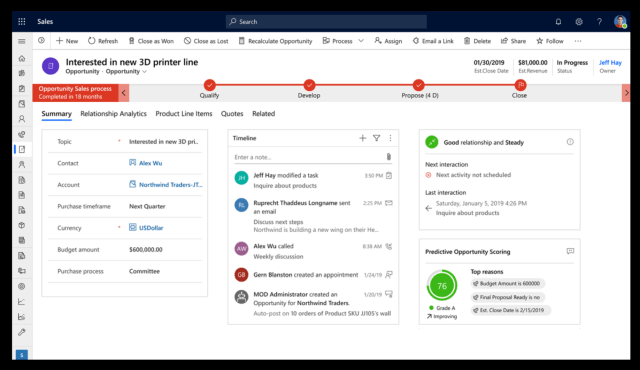This screenshot has height=370, width=640.
Task: Filter the timeline
Action: click(x=376, y=138)
